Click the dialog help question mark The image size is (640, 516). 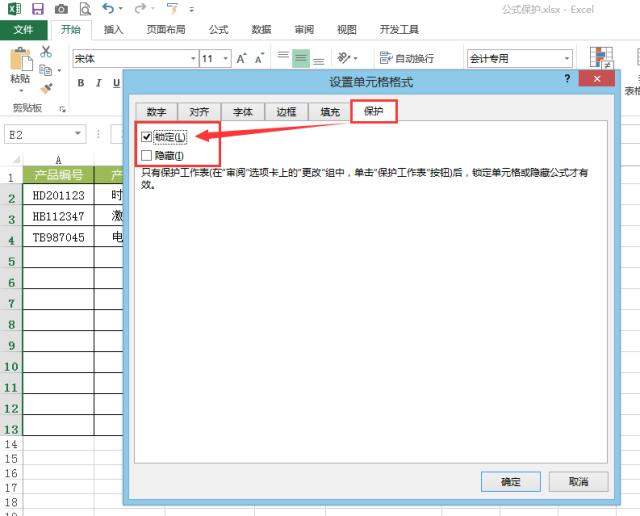(567, 78)
